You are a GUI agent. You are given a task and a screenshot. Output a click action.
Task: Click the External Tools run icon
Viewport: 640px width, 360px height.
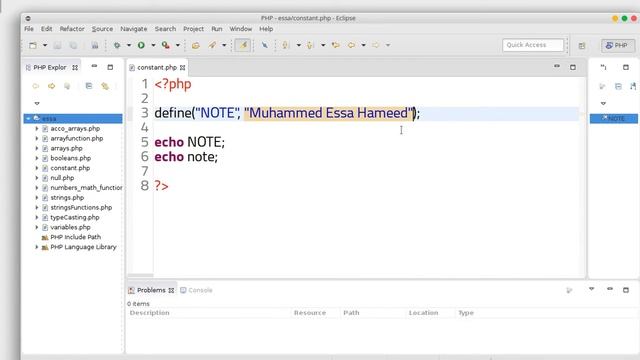point(166,45)
